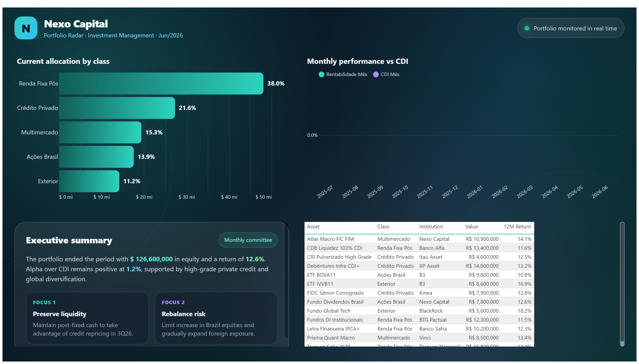
Task: Select the Fundo Dividendos Brasil row
Action: [419, 302]
